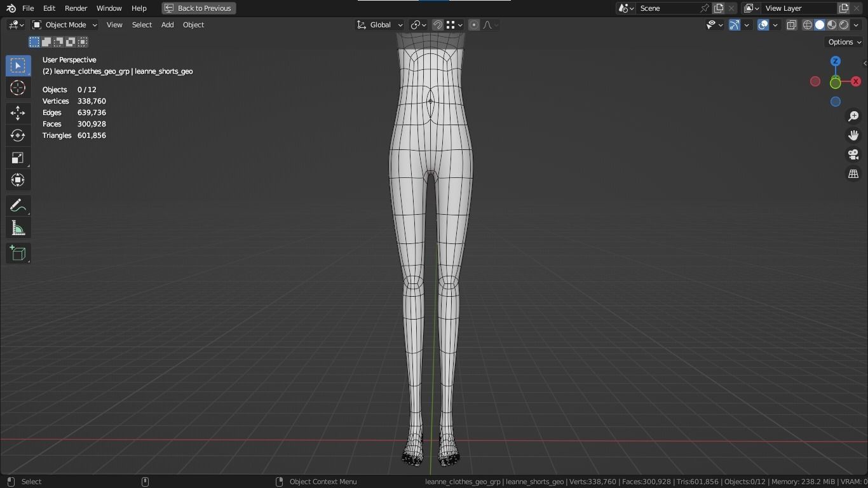
Task: Open the Render menu
Action: (76, 8)
